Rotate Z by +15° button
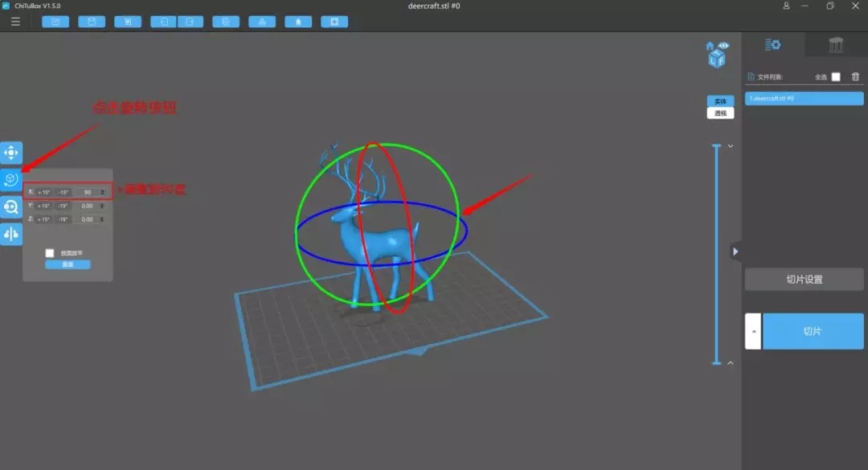Viewport: 868px width, 470px height. (44, 219)
